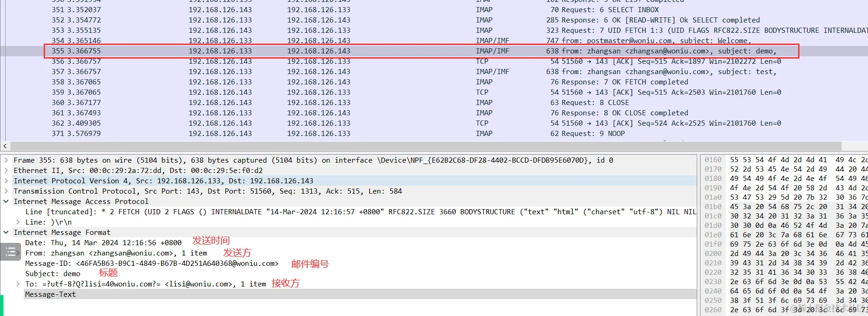Click hex dump row at offset 0170
Screen dimensions: 868x316
pyautogui.click(x=786, y=169)
